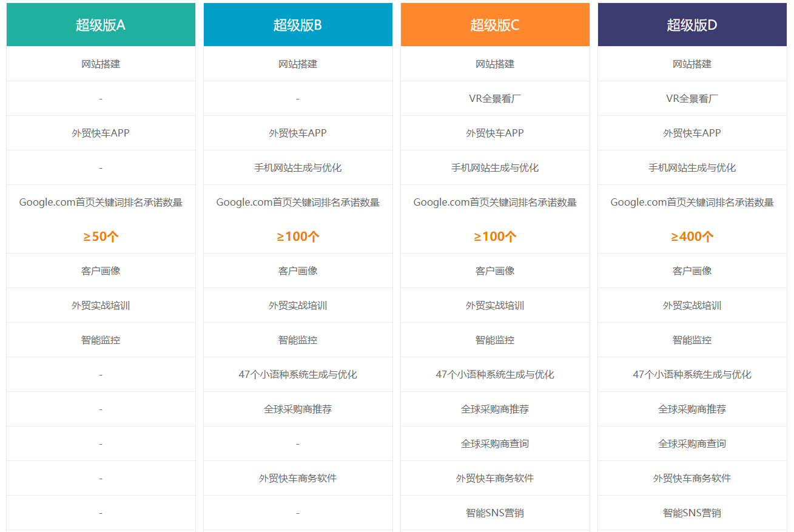Click 全球采购商查询 under 超级版C

[495, 443]
